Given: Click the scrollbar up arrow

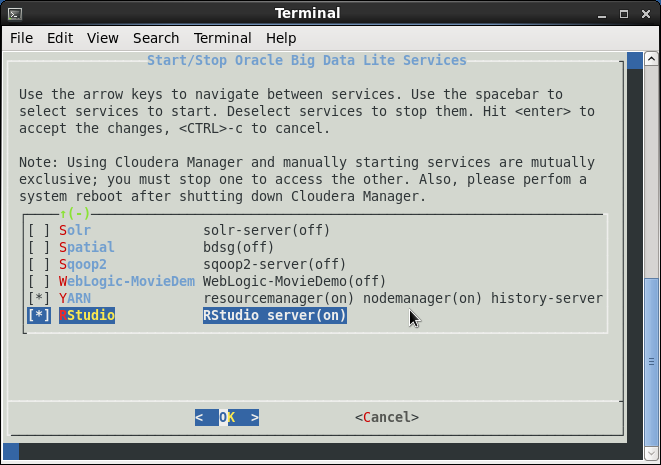Looking at the screenshot, I should click(651, 59).
